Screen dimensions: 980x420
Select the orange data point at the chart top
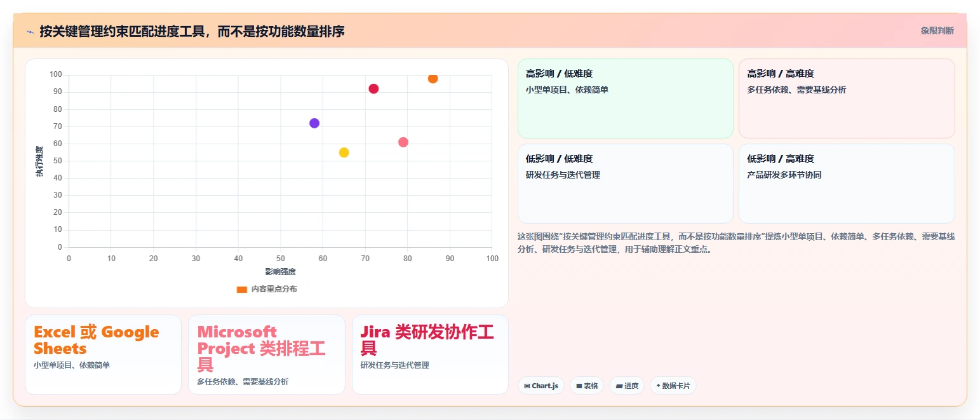[433, 79]
